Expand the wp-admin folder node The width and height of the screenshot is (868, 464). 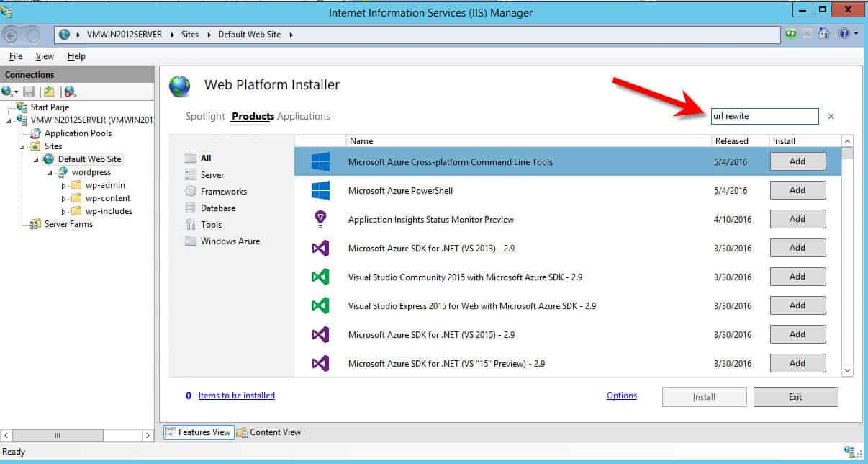coord(63,186)
